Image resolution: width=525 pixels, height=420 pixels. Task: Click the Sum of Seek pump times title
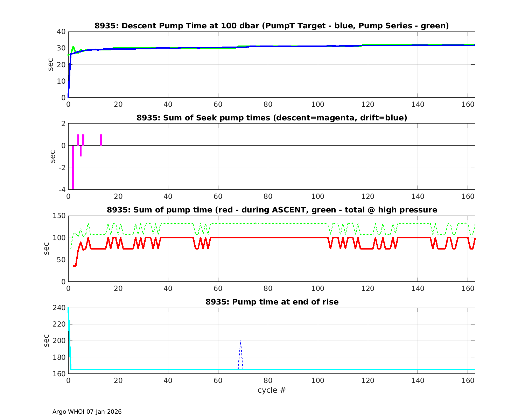point(272,118)
